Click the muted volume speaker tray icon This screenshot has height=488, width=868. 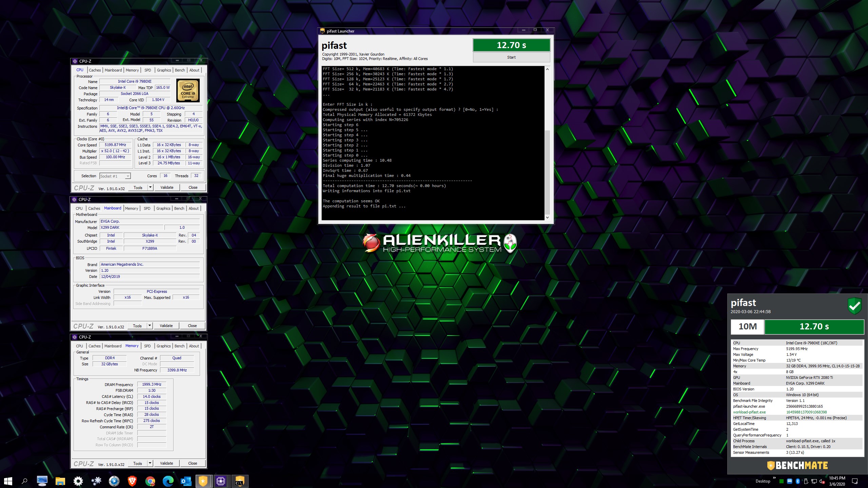pos(822,481)
